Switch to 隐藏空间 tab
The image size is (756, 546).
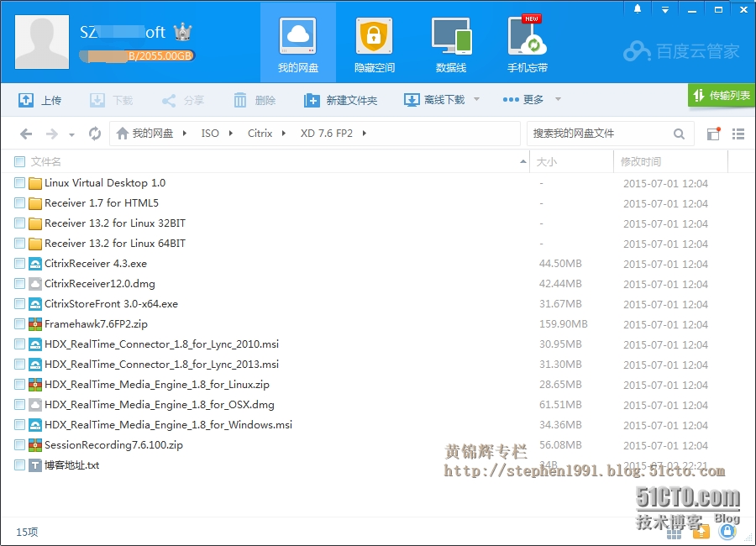pyautogui.click(x=374, y=44)
